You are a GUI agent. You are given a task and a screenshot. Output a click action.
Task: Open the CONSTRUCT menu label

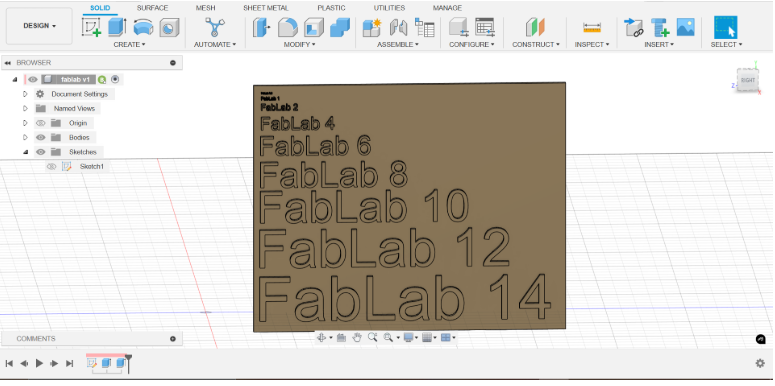[x=536, y=44]
